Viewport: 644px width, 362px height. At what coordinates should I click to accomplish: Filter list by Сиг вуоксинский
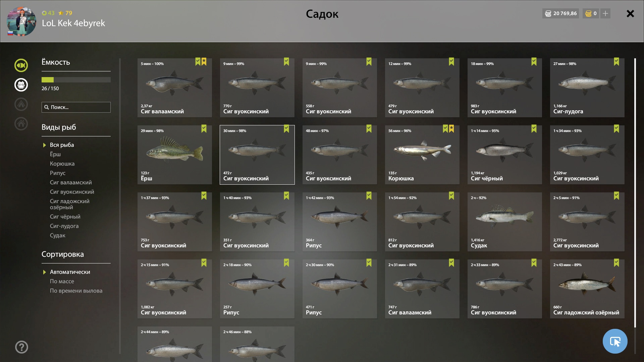(x=72, y=192)
